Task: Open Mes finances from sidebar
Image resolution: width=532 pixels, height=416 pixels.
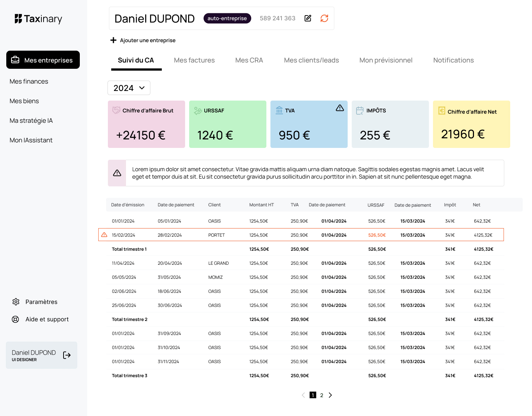Action: pos(29,81)
